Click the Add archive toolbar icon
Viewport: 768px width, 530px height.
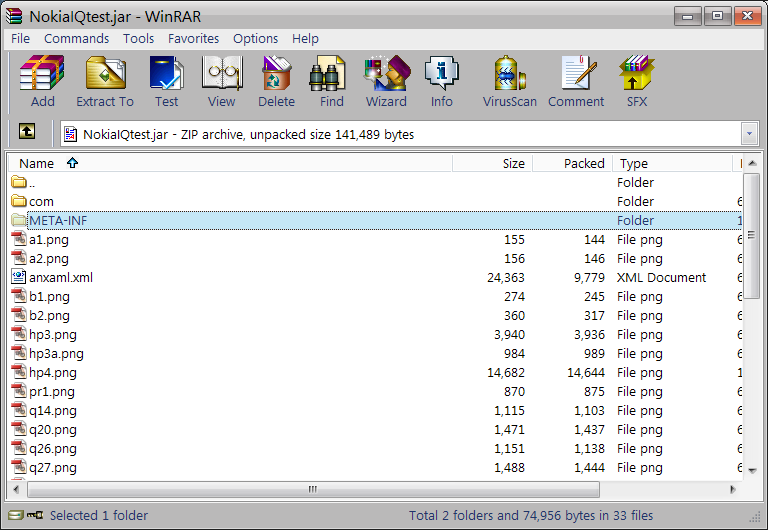[42, 72]
